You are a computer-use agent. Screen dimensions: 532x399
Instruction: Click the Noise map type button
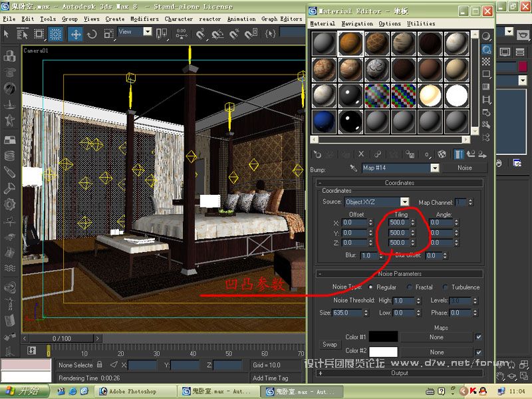[x=464, y=168]
